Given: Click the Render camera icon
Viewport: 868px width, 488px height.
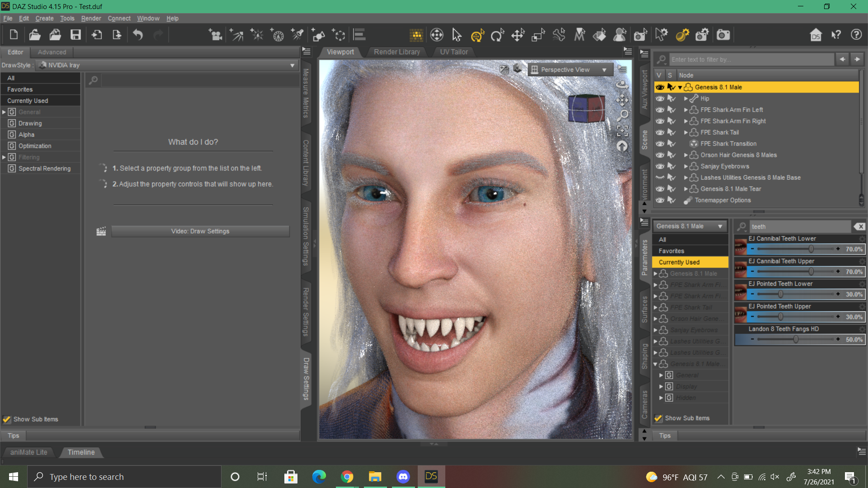Looking at the screenshot, I should [723, 35].
